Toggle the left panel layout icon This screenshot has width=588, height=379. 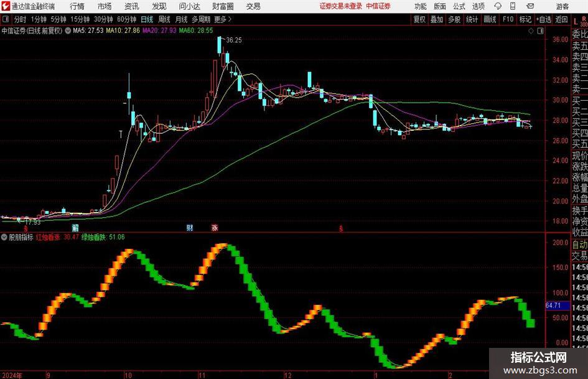pyautogui.click(x=5, y=19)
